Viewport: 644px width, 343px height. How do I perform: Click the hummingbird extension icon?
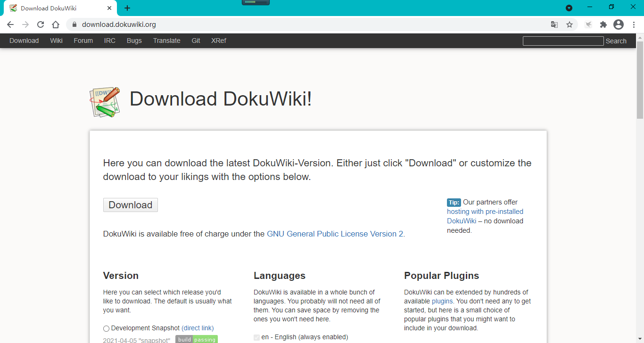[588, 24]
